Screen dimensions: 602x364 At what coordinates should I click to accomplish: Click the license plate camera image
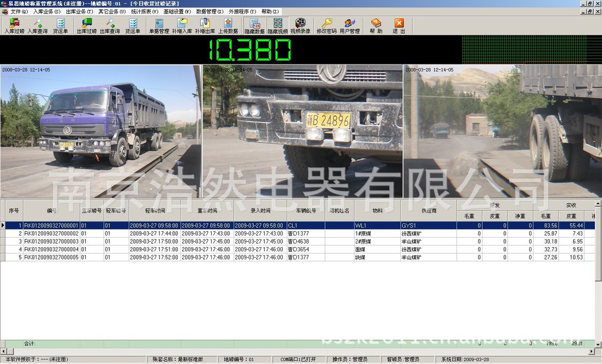303,131
